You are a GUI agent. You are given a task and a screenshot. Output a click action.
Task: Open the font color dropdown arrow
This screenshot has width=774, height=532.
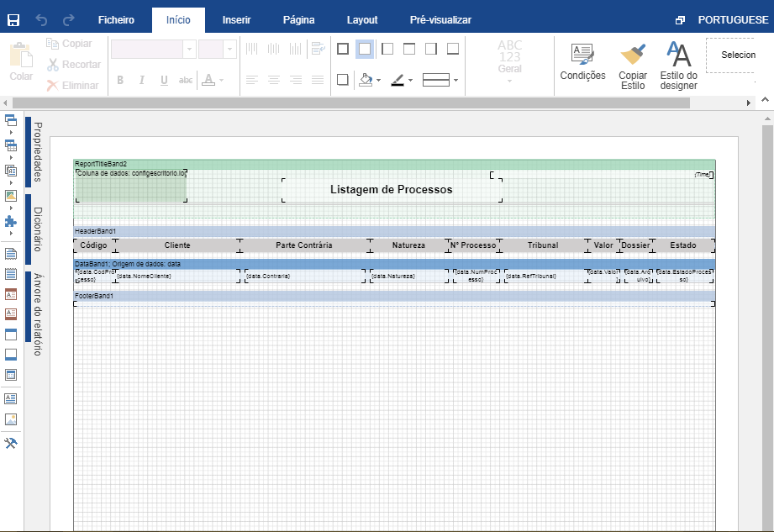[x=222, y=80]
